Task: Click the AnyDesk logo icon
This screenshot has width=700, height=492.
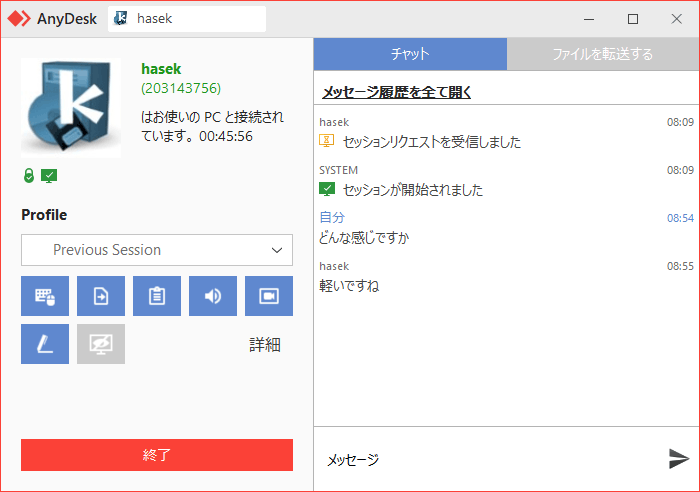Action: pyautogui.click(x=19, y=19)
